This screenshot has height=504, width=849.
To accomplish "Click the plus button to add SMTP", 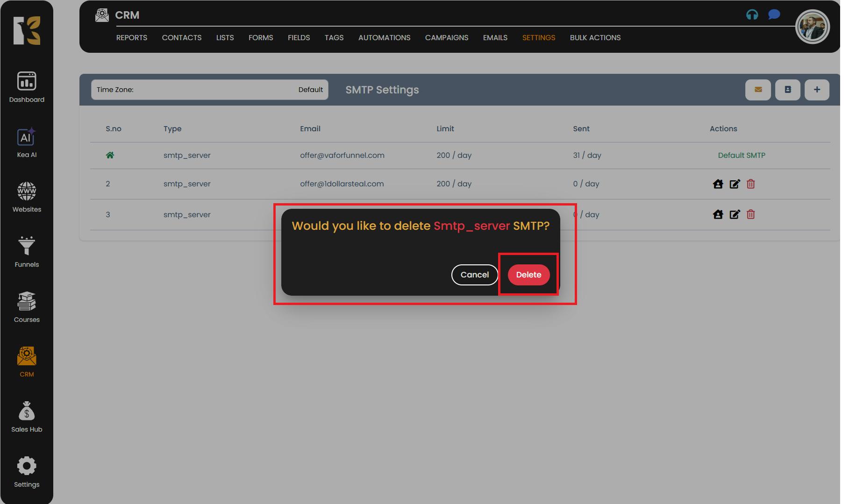I will [816, 90].
